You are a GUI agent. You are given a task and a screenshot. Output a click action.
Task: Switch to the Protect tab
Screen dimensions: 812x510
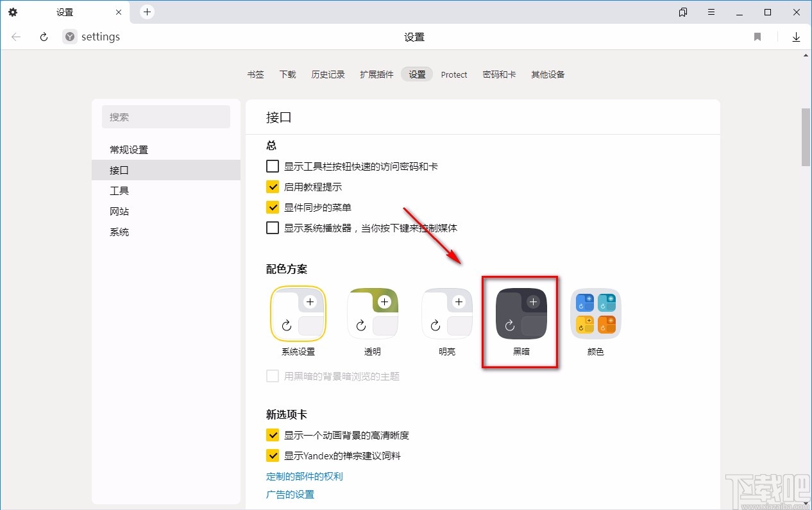tap(454, 74)
